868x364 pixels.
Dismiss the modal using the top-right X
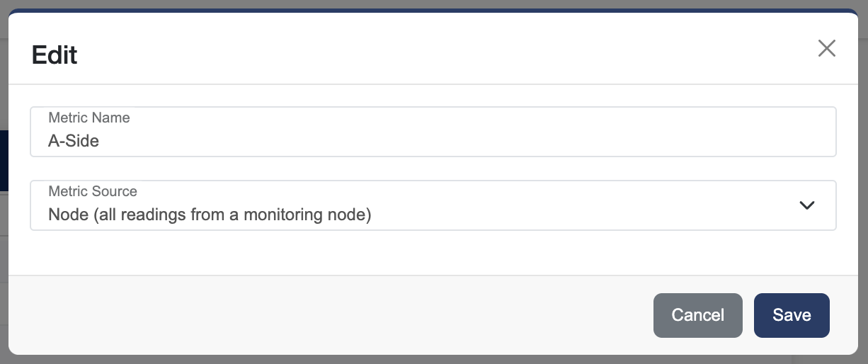826,48
